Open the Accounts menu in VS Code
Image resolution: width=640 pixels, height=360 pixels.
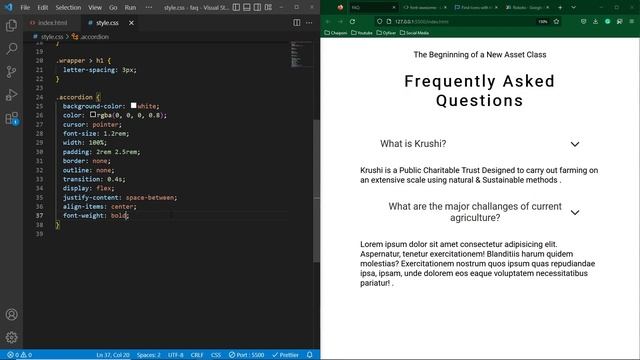click(x=11, y=314)
